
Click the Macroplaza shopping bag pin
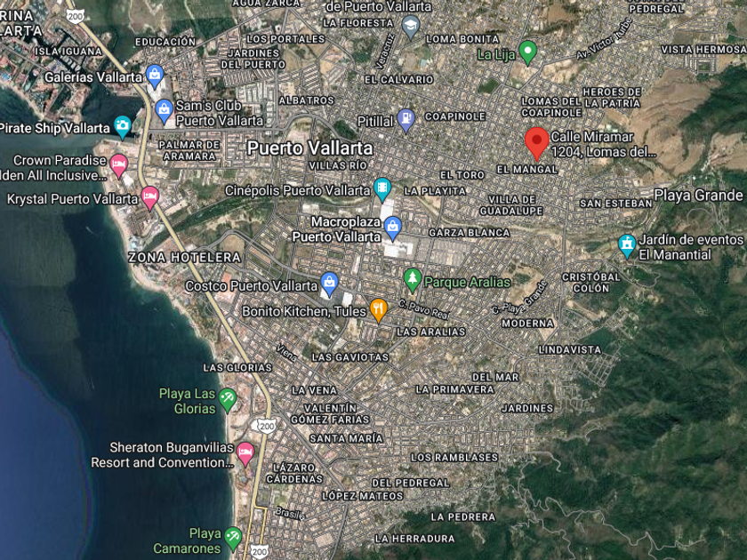coord(392,228)
